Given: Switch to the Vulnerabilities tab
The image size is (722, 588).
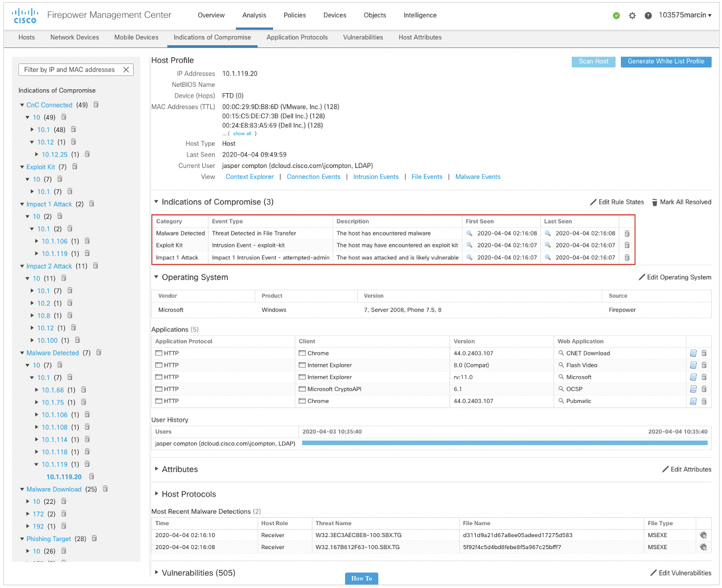Looking at the screenshot, I should [363, 38].
